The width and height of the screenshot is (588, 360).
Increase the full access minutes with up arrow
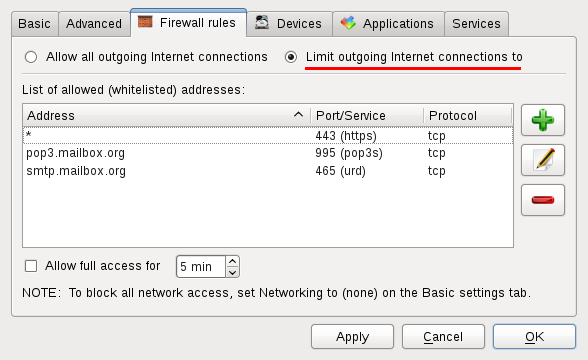tap(232, 261)
